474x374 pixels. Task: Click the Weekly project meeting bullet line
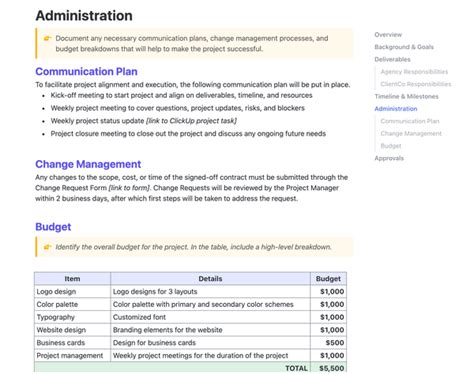[177, 108]
